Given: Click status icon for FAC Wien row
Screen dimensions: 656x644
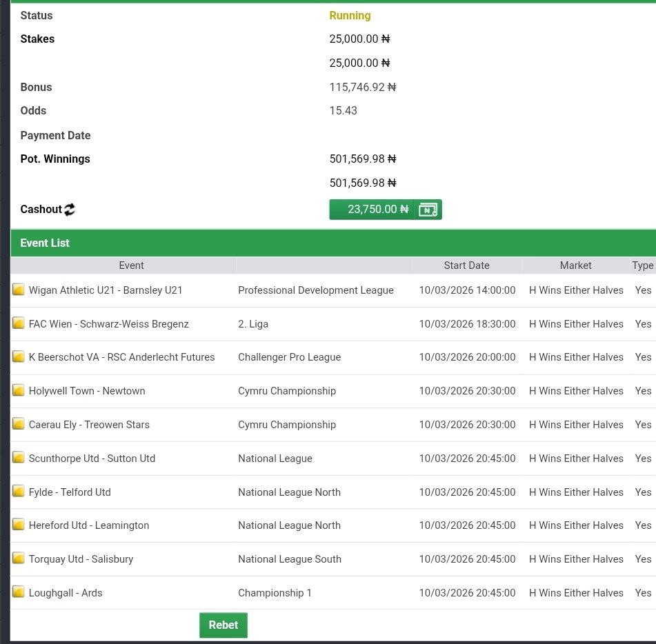Looking at the screenshot, I should coord(19,323).
